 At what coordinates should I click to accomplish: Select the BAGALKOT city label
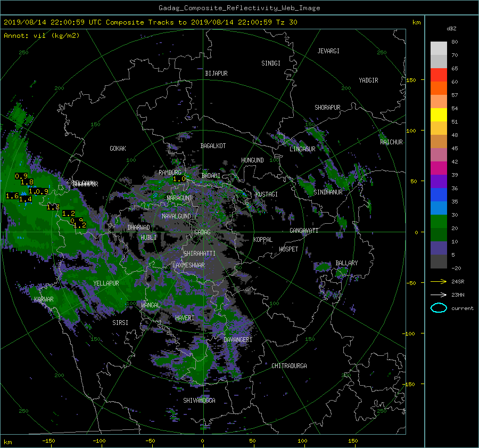point(213,146)
